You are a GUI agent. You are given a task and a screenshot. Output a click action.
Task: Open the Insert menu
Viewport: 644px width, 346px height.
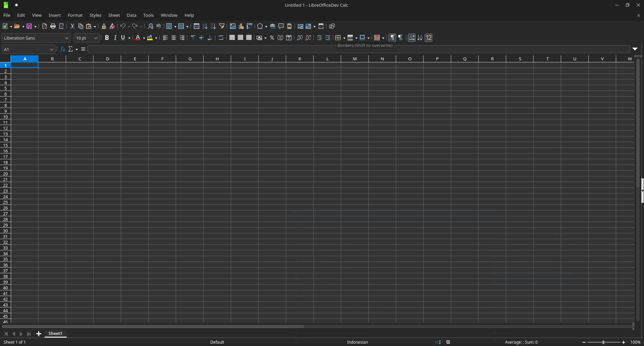(x=55, y=15)
